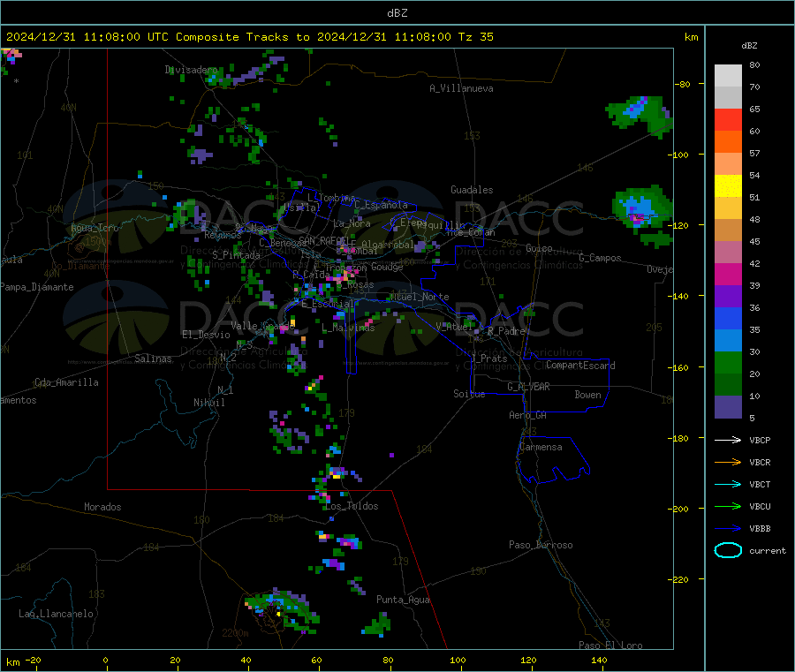Viewport: 795px width, 672px height.
Task: Click the J_Prats map label
Action: pos(488,359)
